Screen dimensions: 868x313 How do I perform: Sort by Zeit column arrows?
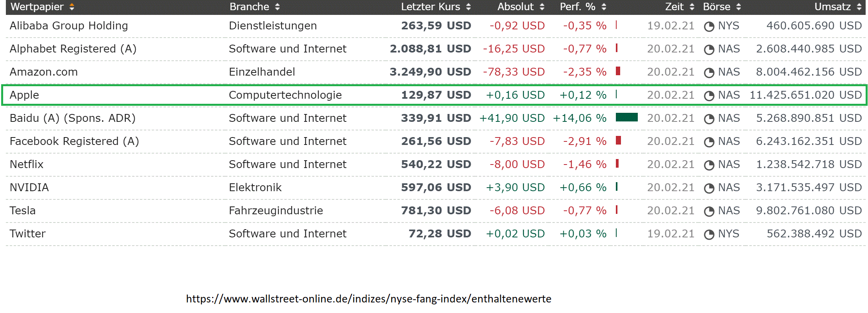[692, 7]
